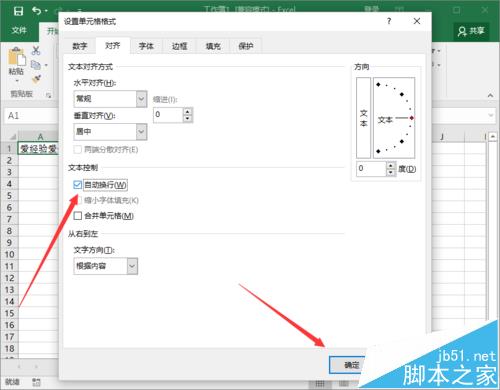Switch to the 保护 tab
The height and width of the screenshot is (390, 500).
click(x=246, y=46)
